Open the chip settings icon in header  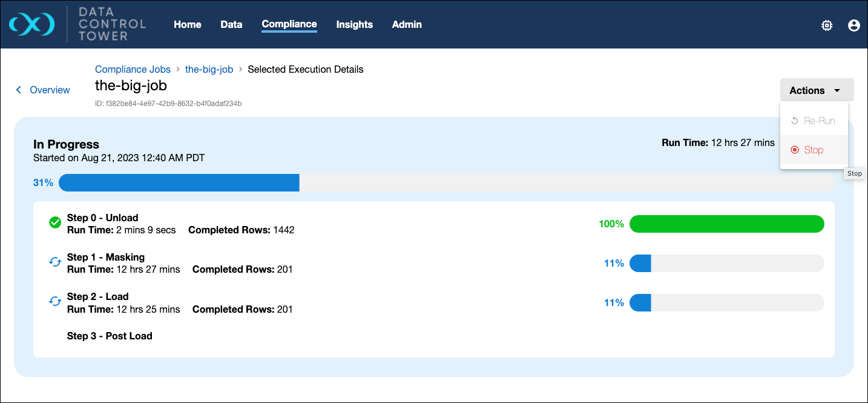coord(826,25)
